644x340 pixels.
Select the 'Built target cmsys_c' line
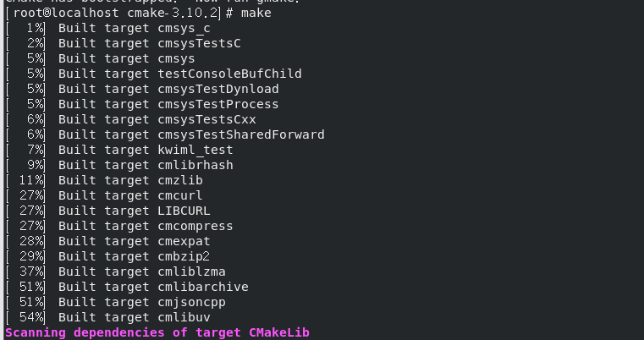107,29
